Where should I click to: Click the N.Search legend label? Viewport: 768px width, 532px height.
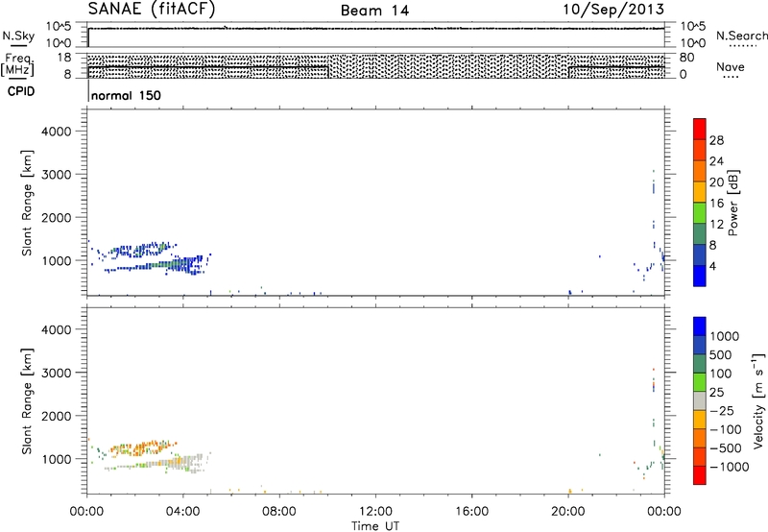[741, 36]
